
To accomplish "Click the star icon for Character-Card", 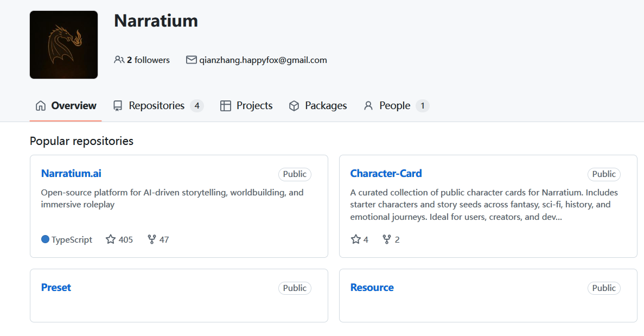I will (x=356, y=239).
